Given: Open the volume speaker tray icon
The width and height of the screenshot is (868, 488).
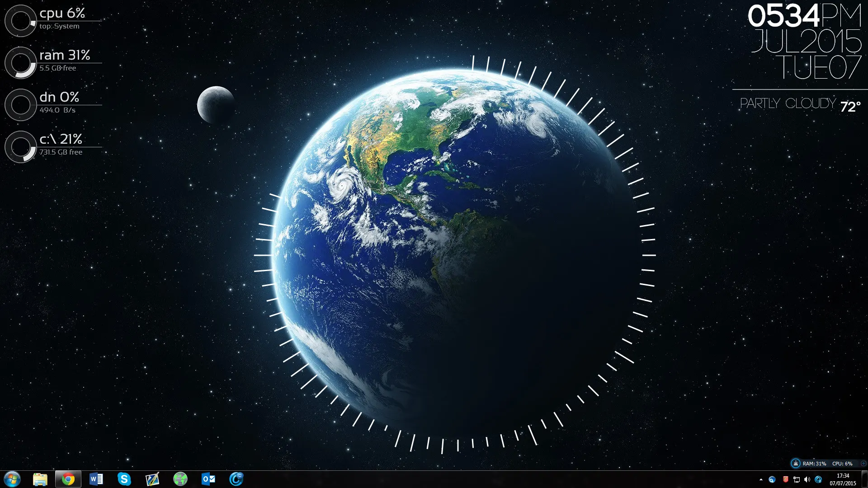Looking at the screenshot, I should coord(807,479).
